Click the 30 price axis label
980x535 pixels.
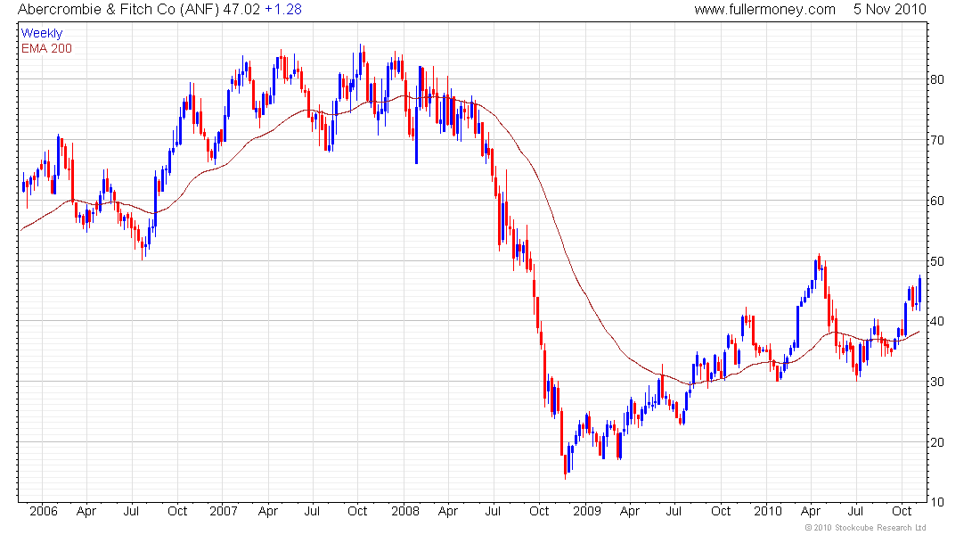pyautogui.click(x=937, y=382)
